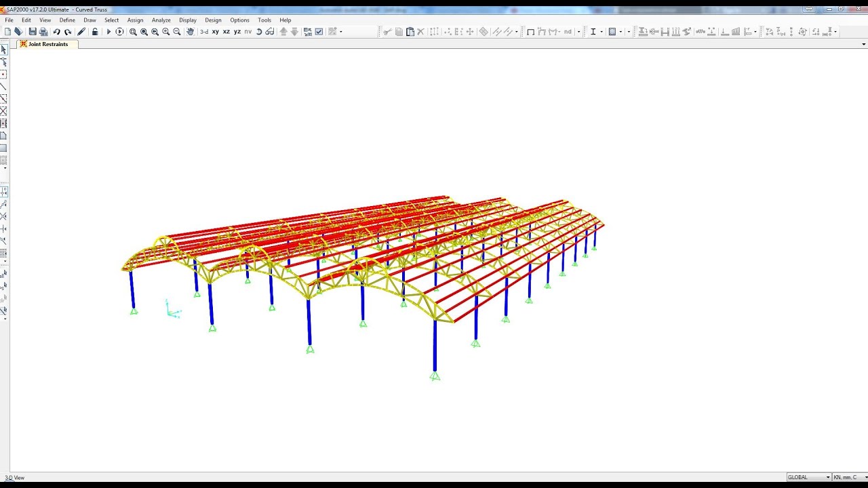
Task: Click the 3-d view icon
Action: [x=203, y=31]
